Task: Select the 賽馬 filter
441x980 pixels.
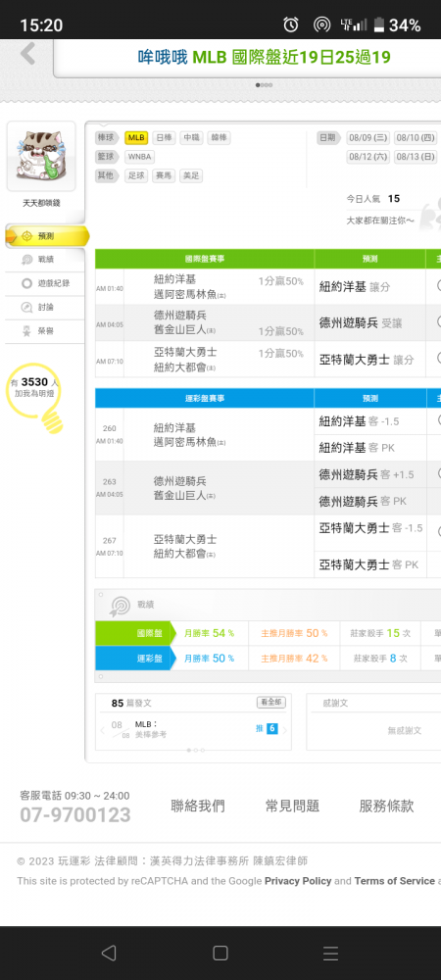Action: [x=164, y=175]
